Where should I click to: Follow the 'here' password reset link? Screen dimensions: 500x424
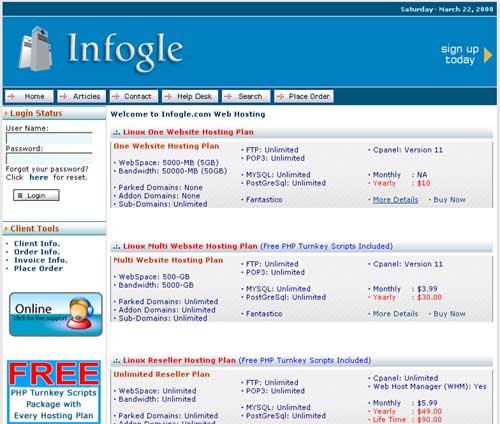pos(39,177)
